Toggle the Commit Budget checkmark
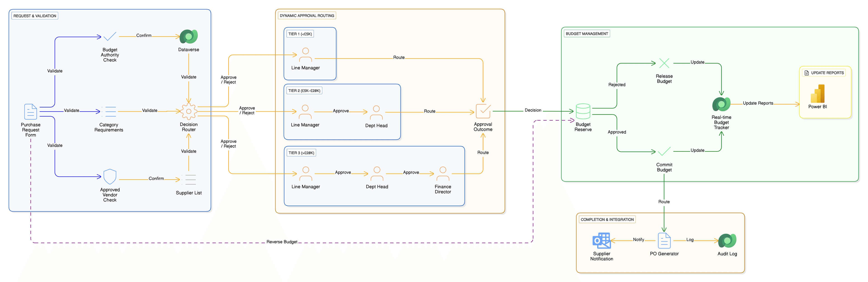Screen dimensions: 868x282 tap(664, 151)
